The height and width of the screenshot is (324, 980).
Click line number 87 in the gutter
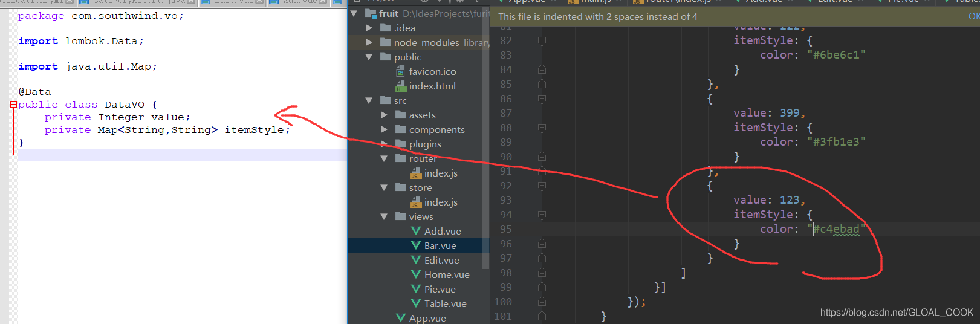point(506,113)
